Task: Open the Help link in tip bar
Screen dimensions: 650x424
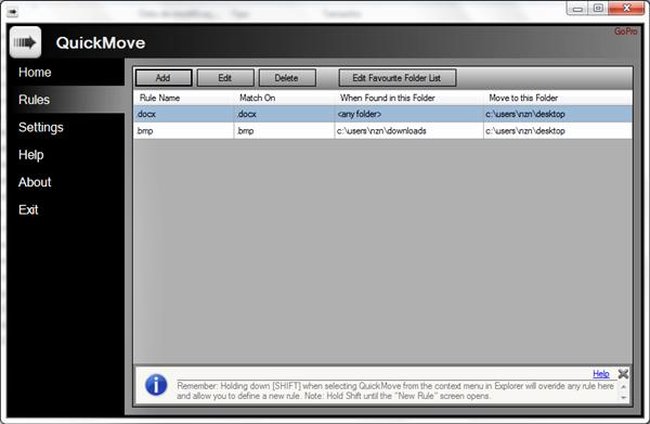Action: pos(601,374)
